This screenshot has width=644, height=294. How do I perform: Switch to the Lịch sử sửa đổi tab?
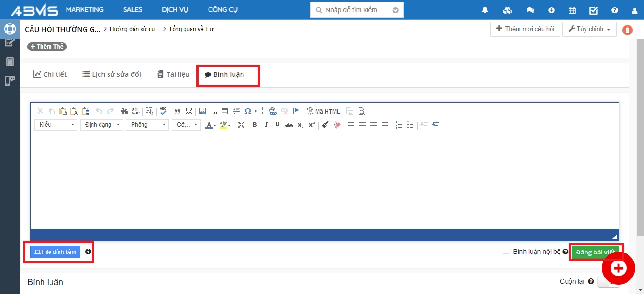click(x=111, y=74)
